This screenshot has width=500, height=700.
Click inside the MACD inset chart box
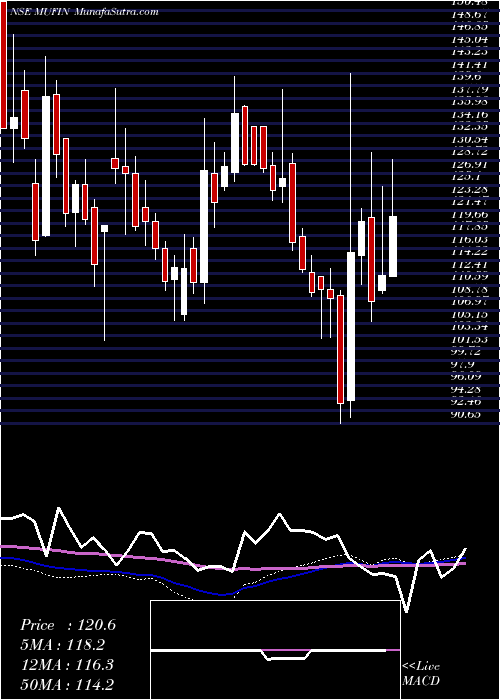coord(275,650)
